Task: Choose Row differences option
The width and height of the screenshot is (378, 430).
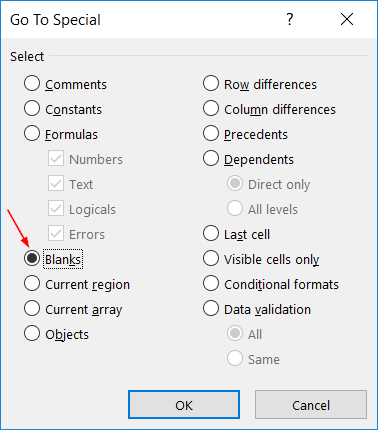Action: [211, 83]
